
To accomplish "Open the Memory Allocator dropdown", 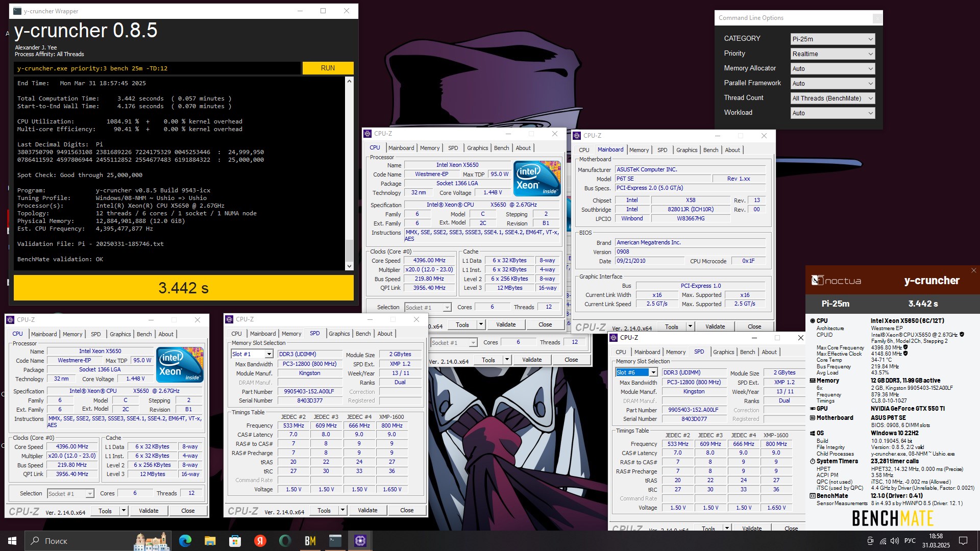I will tap(832, 68).
